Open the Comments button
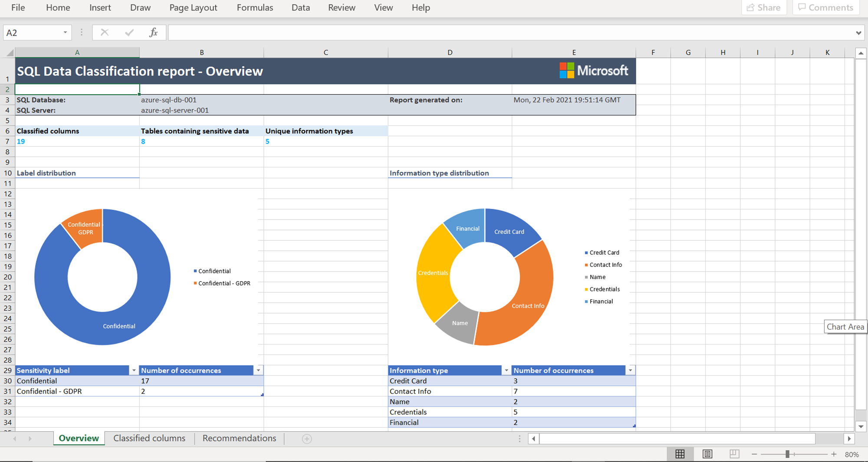The height and width of the screenshot is (462, 868). (x=825, y=7)
